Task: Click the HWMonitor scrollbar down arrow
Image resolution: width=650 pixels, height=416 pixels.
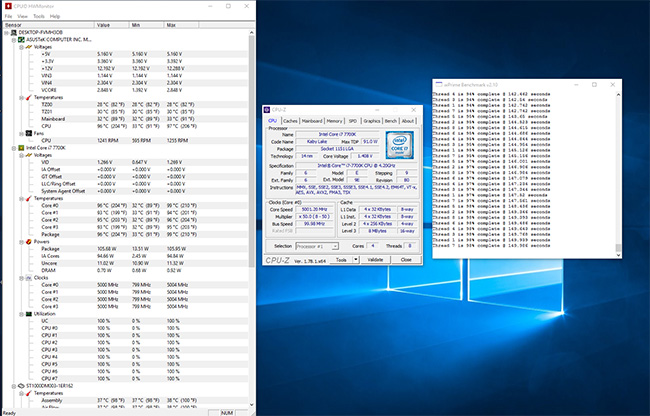Action: pos(252,405)
